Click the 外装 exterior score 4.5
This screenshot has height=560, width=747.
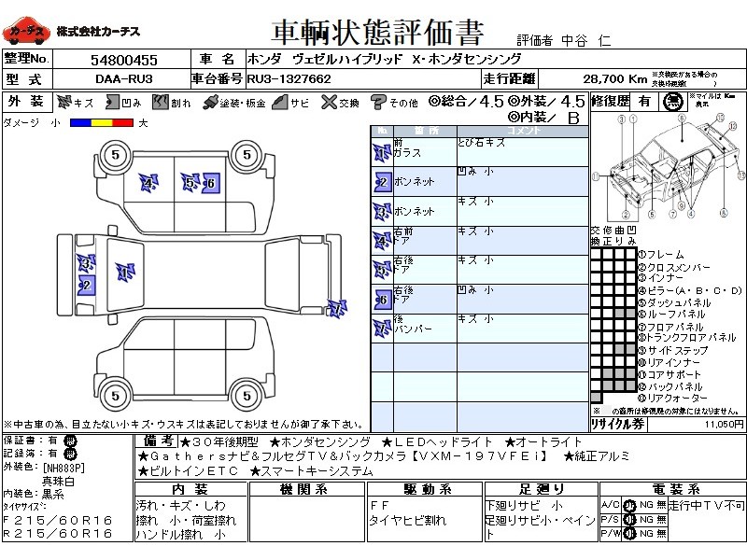[x=572, y=102]
